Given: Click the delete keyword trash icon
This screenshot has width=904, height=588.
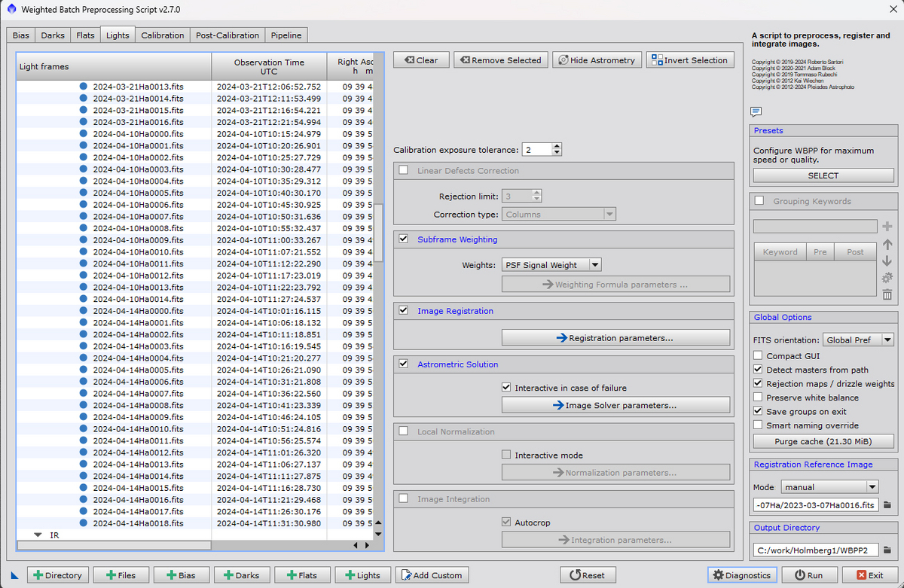Looking at the screenshot, I should tap(887, 294).
